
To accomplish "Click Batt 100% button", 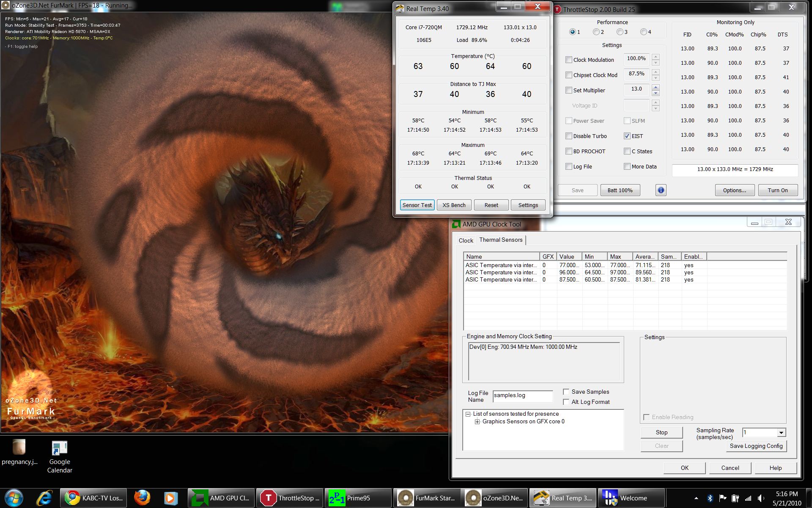I will point(620,190).
